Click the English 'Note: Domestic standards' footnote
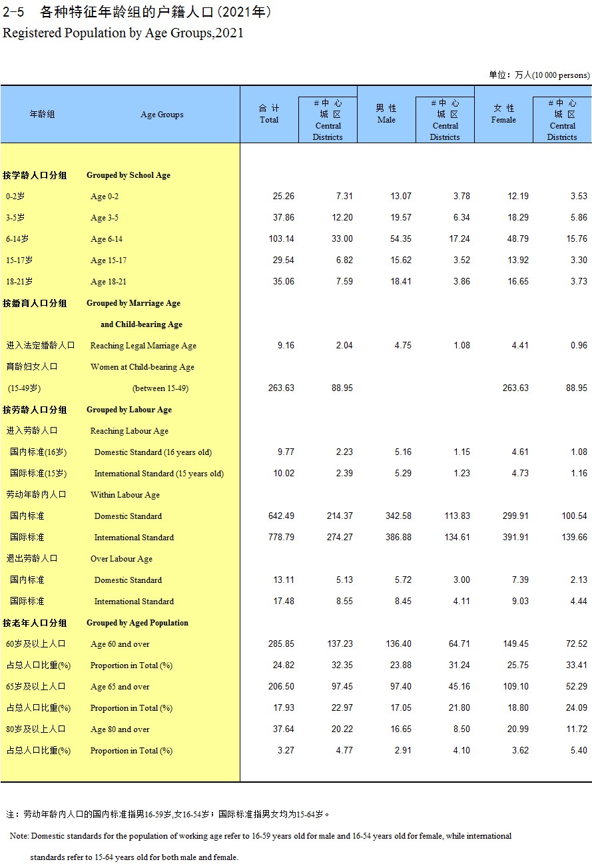 tap(260, 846)
